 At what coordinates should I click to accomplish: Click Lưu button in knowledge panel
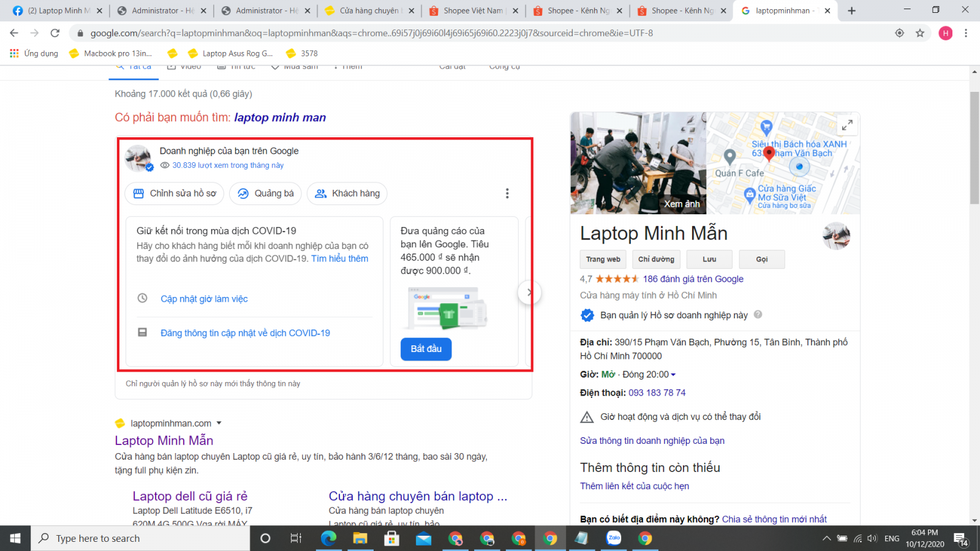click(x=709, y=260)
